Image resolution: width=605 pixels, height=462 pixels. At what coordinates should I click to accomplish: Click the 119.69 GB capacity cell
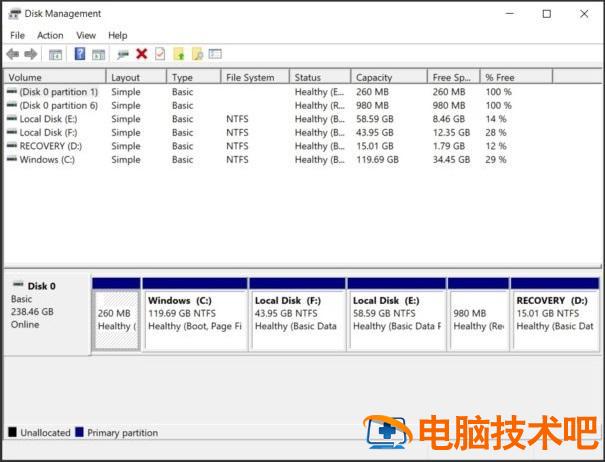[377, 159]
